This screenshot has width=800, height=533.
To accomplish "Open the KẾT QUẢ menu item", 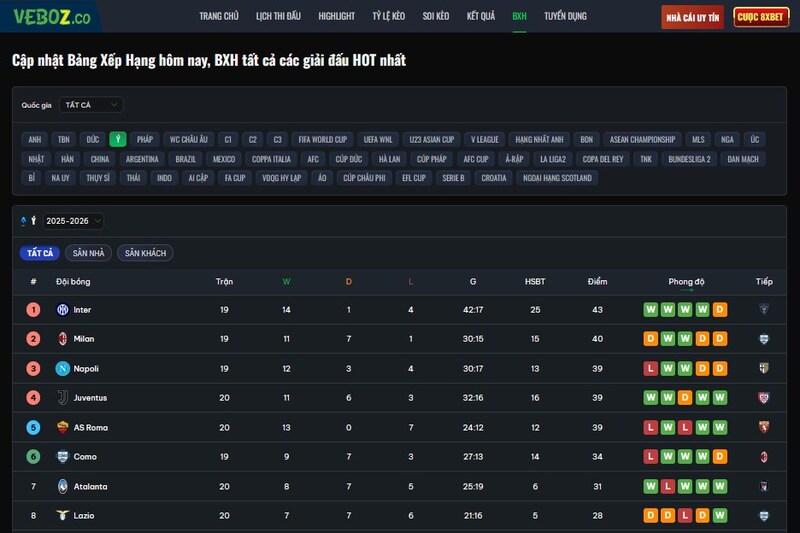I will [x=480, y=17].
